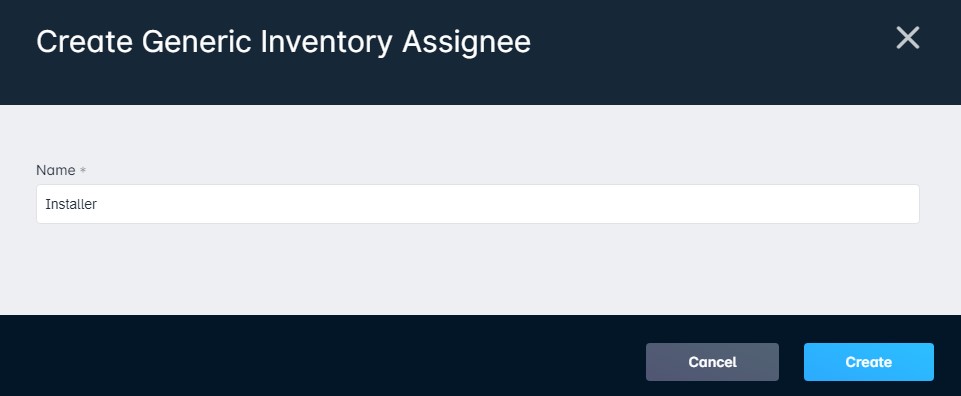Click the word Inventory in the dialog title

tap(326, 42)
